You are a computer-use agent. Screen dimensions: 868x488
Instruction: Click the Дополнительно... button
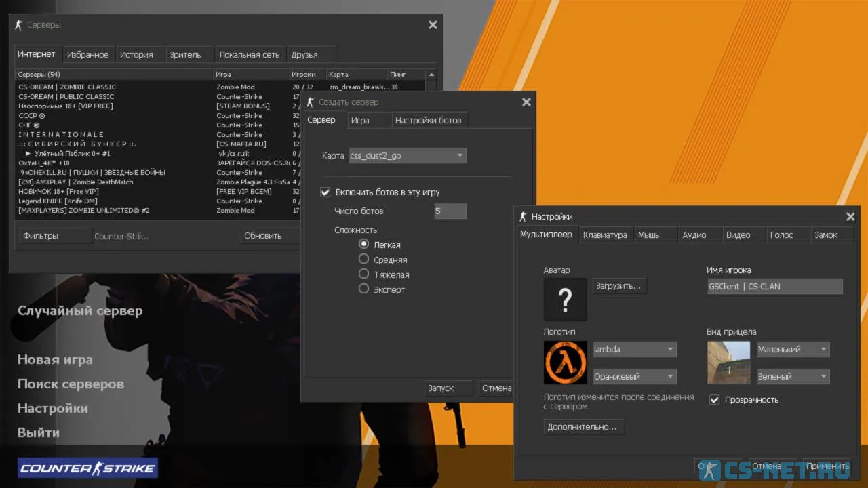[584, 427]
